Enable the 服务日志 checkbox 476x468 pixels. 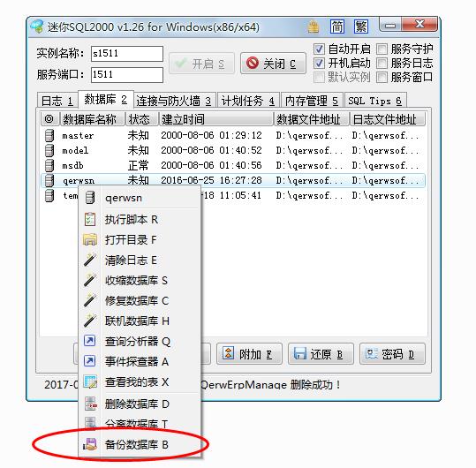382,63
